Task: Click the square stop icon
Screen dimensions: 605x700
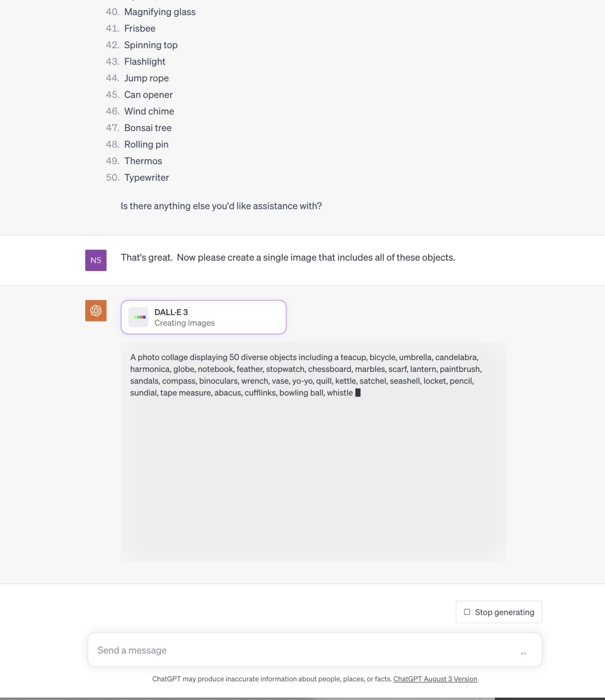Action: coord(467,612)
